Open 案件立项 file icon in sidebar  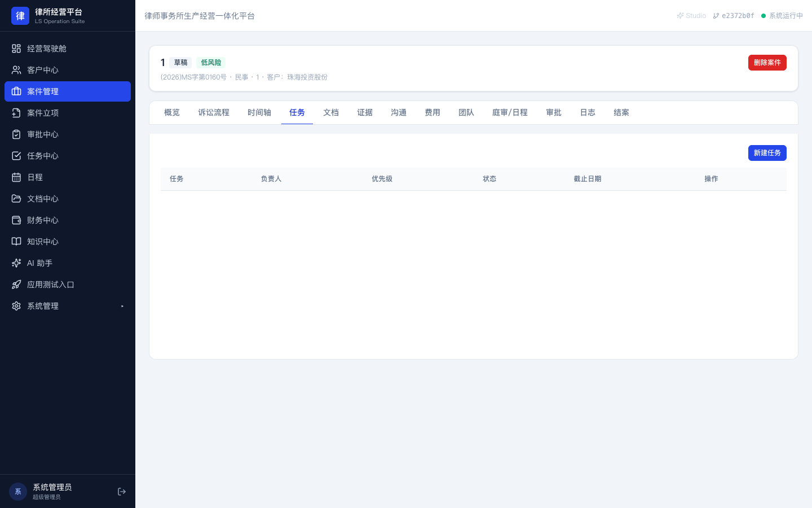click(16, 113)
